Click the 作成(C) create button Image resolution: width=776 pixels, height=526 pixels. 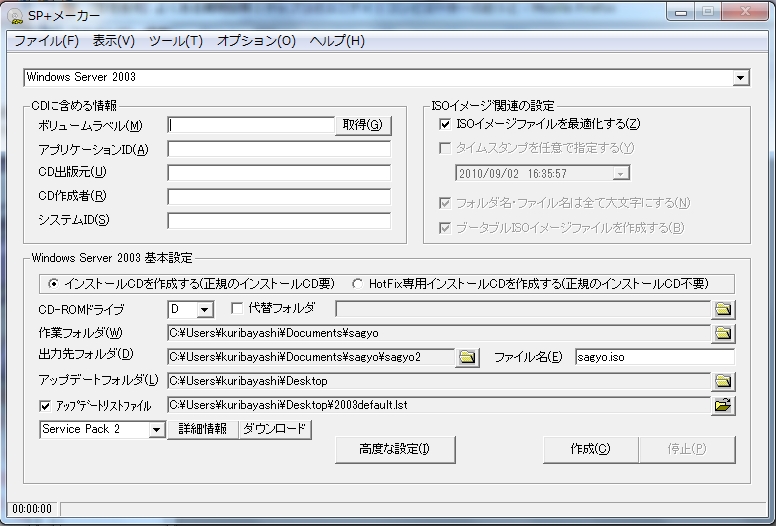pos(590,449)
